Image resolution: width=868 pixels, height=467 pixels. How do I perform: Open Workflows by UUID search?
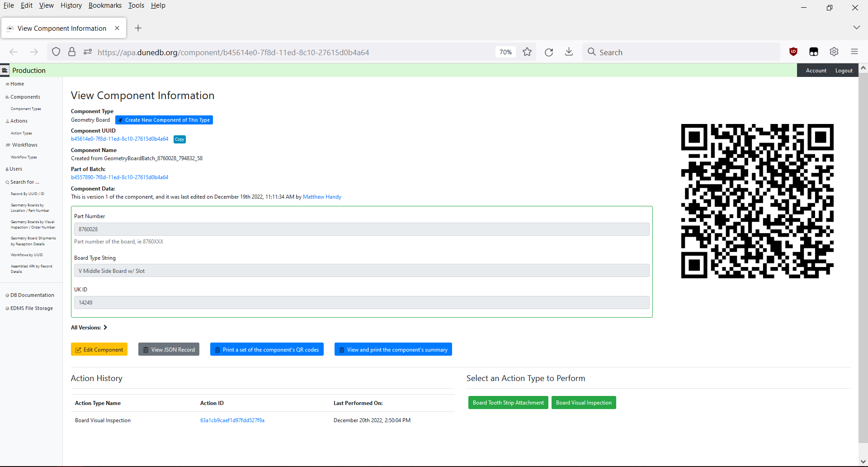[27, 255]
